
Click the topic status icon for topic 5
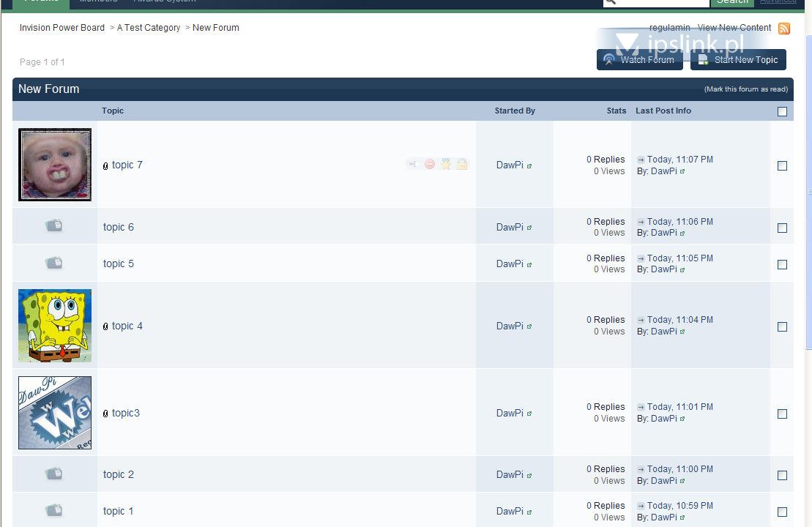click(x=54, y=263)
